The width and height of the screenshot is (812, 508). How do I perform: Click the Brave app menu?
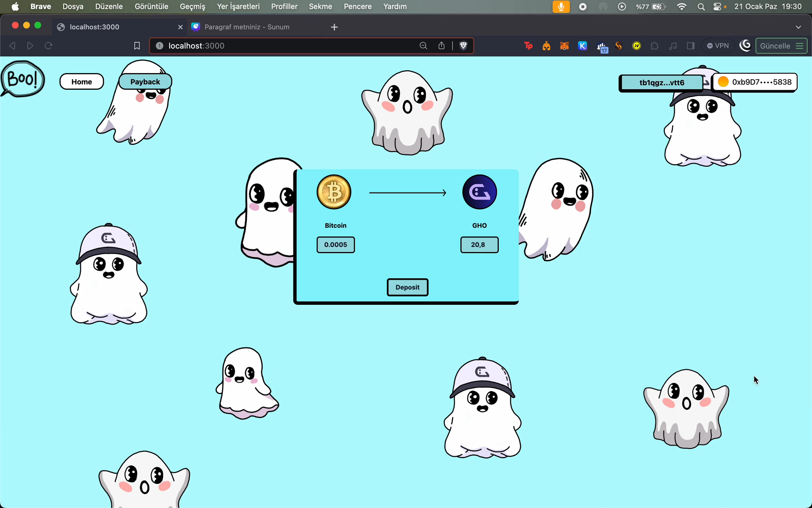pyautogui.click(x=40, y=7)
